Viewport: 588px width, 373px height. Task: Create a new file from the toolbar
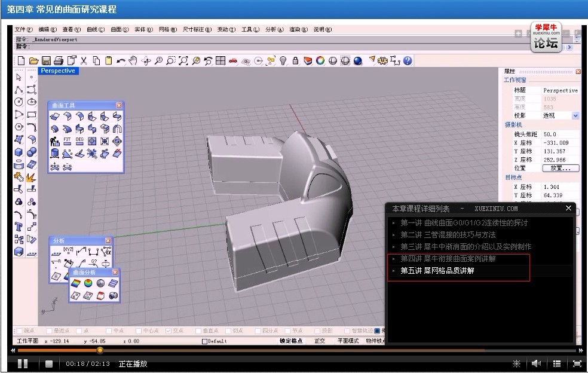coord(22,61)
